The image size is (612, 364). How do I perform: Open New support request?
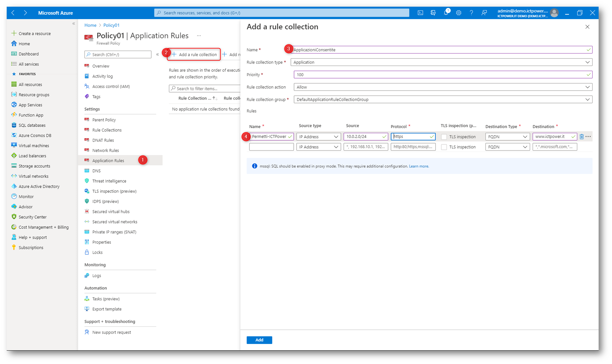(112, 332)
